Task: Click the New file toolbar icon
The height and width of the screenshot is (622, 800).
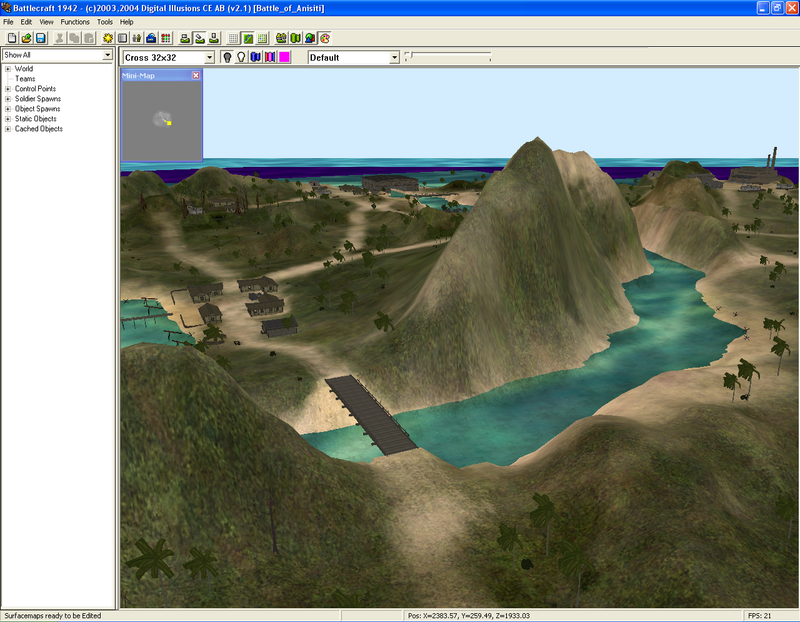Action: pos(12,38)
